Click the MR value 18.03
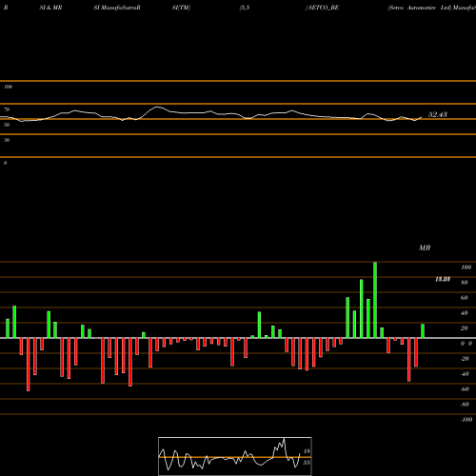476x476 pixels. click(443, 279)
